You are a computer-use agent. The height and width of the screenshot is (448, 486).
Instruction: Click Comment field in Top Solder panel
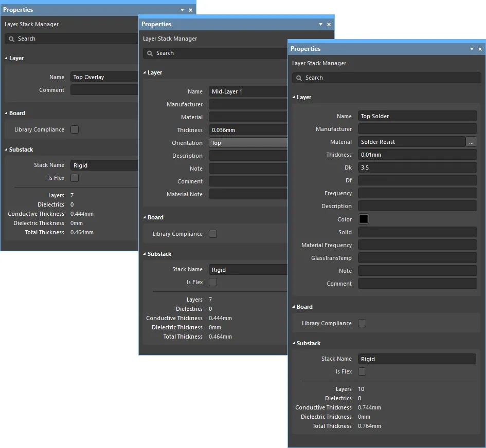(x=417, y=284)
